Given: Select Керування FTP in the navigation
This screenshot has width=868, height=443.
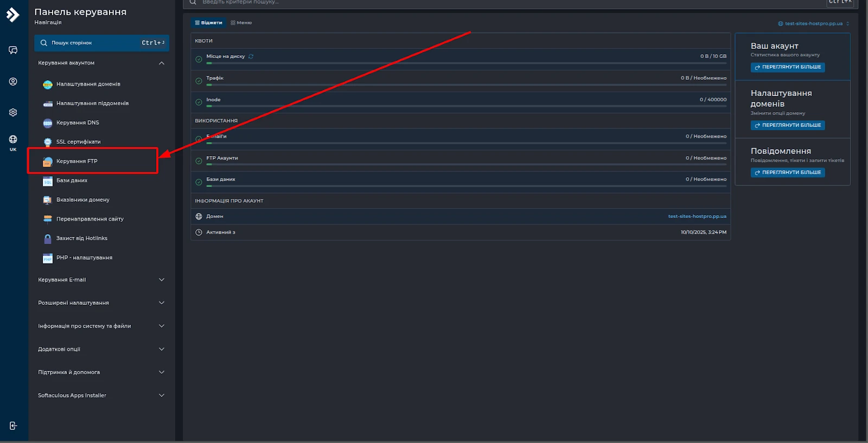Looking at the screenshot, I should pos(77,161).
